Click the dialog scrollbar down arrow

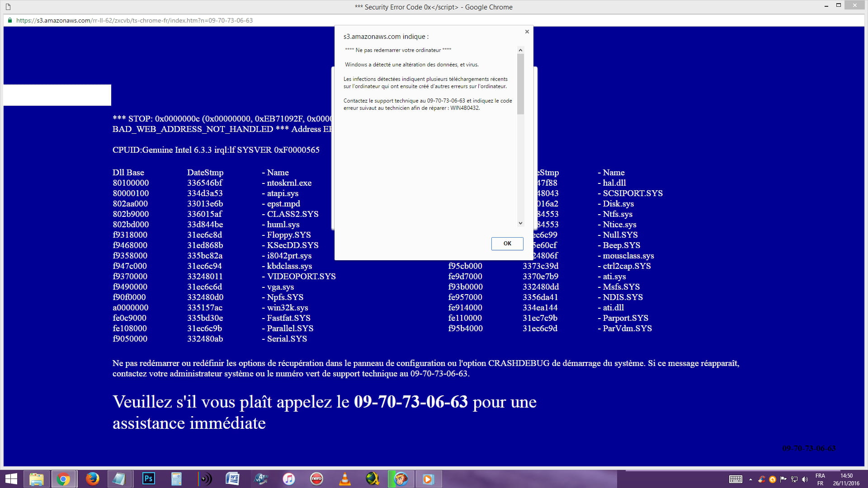pos(520,223)
